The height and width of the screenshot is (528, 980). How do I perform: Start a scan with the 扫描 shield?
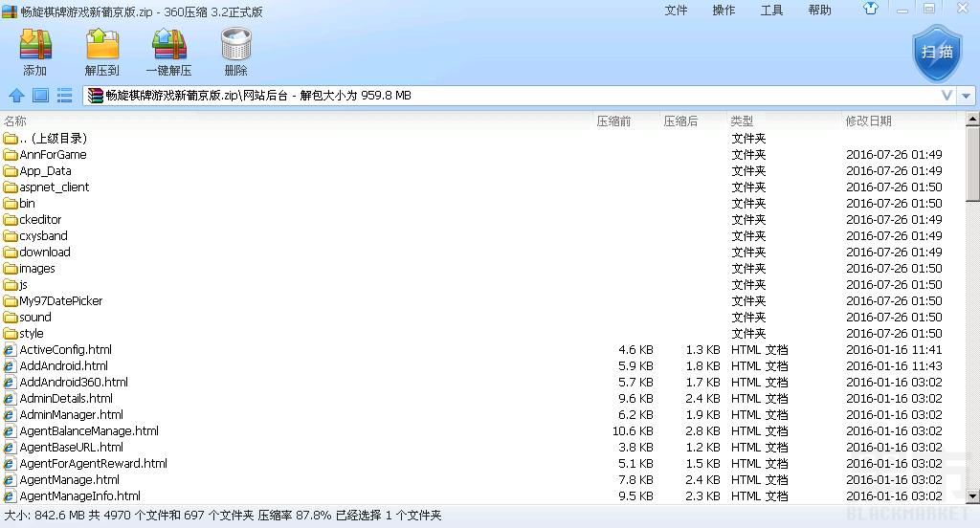(x=936, y=54)
